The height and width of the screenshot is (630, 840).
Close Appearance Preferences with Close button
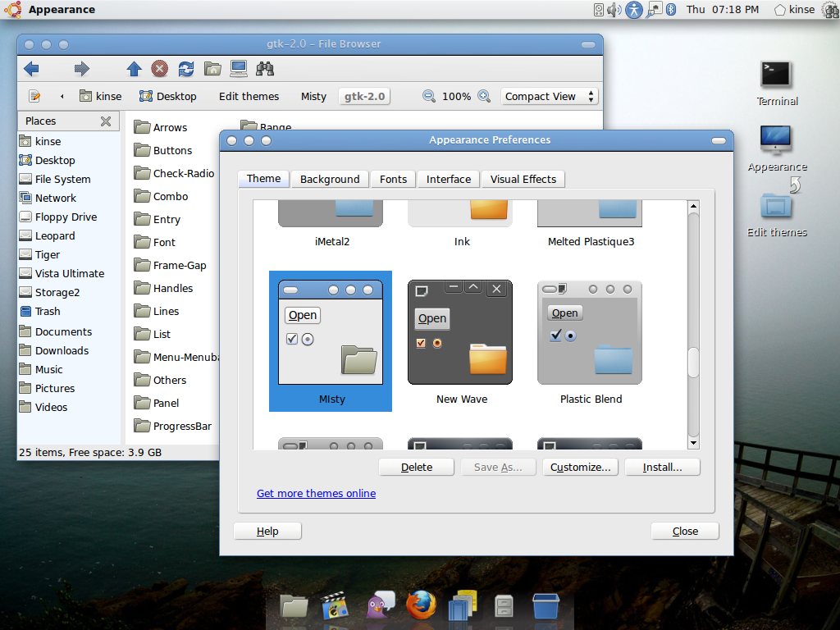click(685, 531)
